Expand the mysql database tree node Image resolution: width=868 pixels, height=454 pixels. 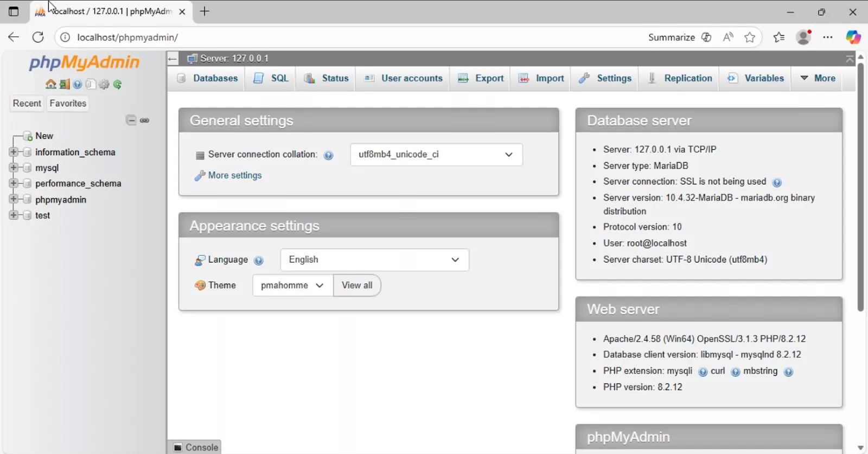coord(14,168)
